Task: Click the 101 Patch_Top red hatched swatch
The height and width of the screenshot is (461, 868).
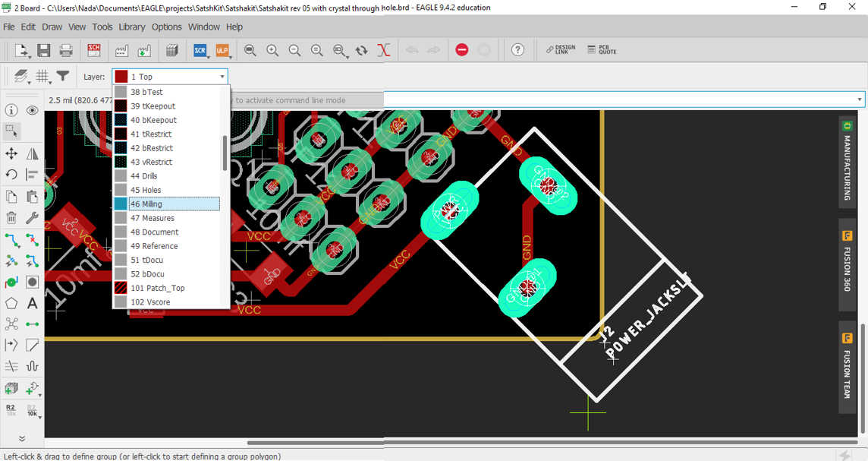Action: 121,288
